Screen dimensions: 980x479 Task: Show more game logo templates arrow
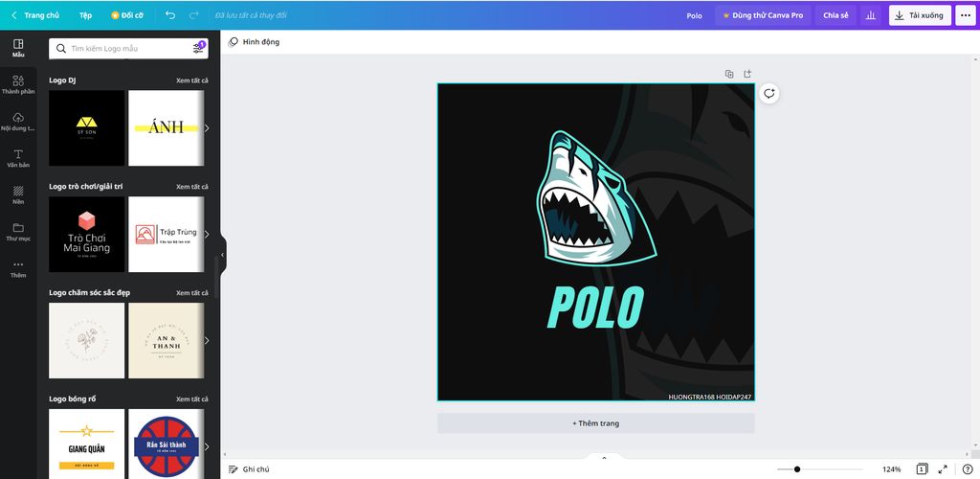tap(207, 235)
